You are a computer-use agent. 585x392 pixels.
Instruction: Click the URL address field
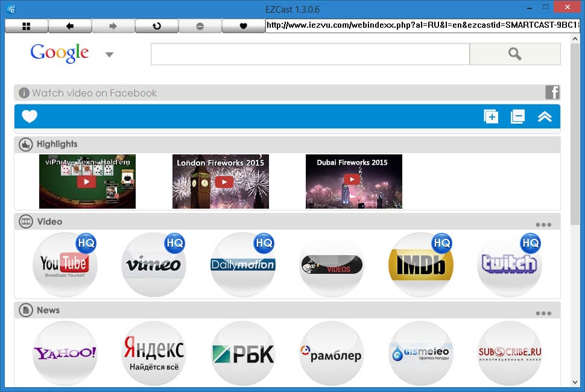[x=423, y=25]
